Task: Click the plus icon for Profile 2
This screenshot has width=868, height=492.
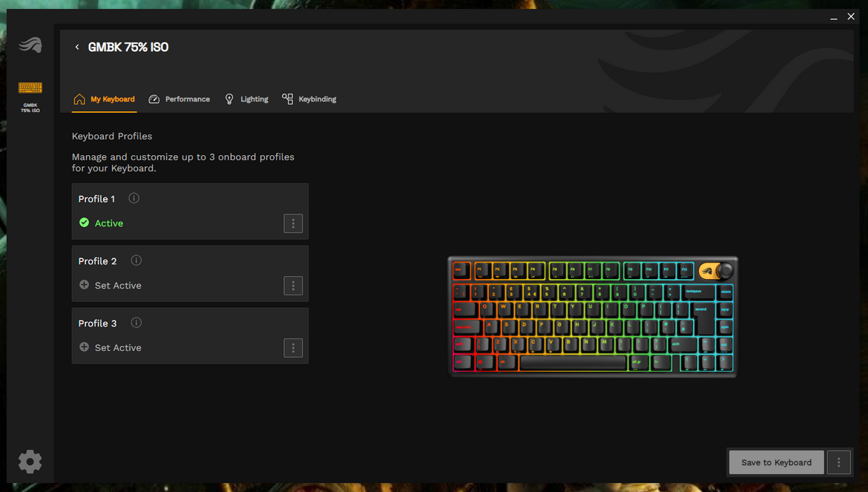Action: tap(84, 284)
